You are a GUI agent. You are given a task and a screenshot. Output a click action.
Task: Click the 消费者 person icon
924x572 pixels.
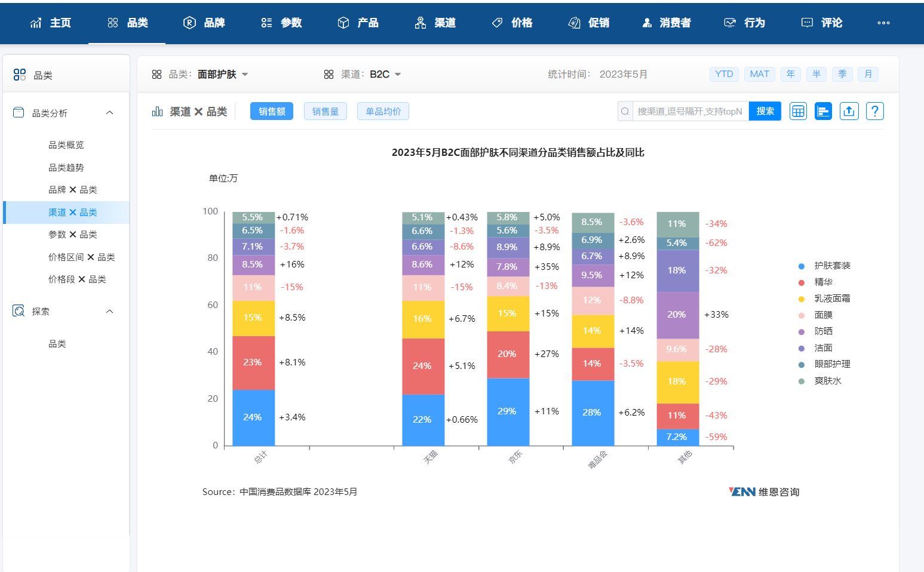click(x=647, y=23)
